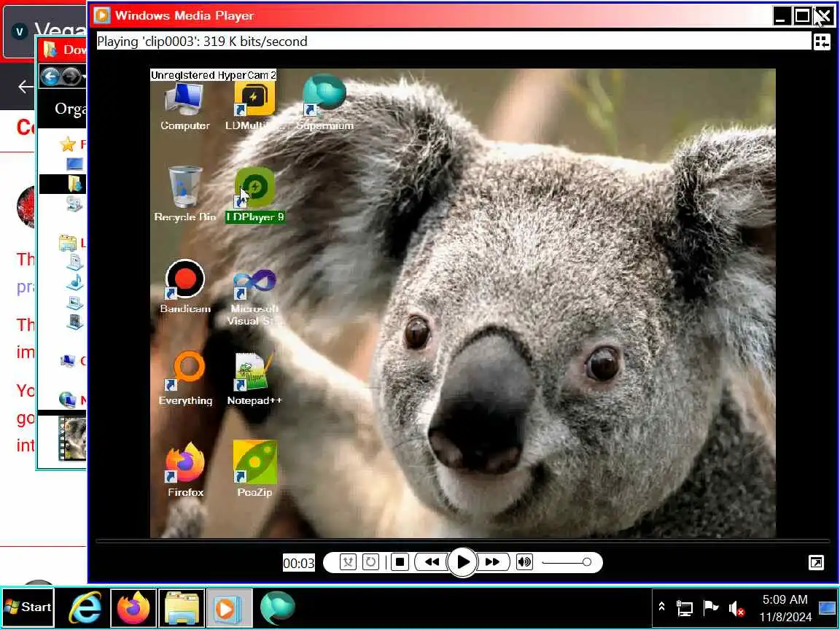Click the Previous (rewind) button
Screen dimensions: 840x630
pyautogui.click(x=432, y=562)
